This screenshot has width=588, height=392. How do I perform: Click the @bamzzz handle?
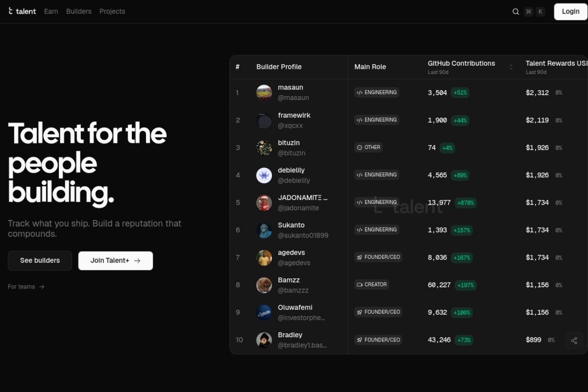point(293,290)
